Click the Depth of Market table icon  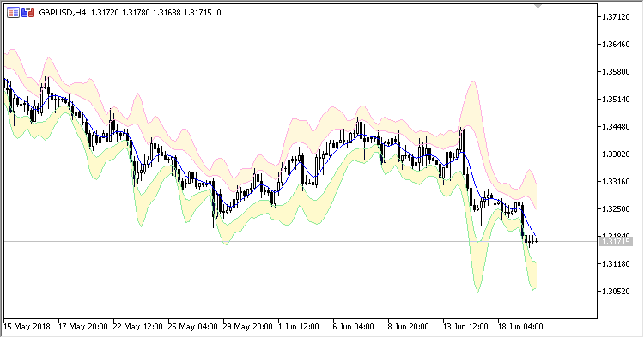(13, 13)
